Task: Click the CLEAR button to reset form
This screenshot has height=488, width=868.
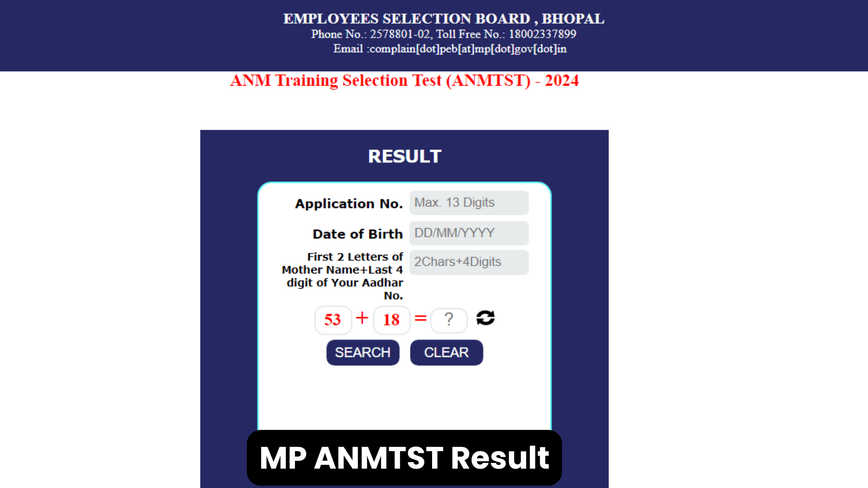Action: click(446, 352)
